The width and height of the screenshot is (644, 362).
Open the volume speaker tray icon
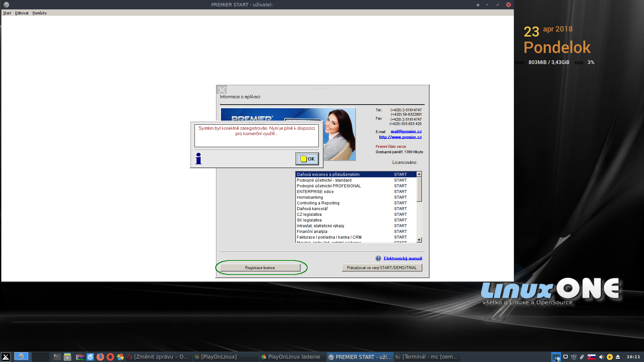[x=601, y=357]
